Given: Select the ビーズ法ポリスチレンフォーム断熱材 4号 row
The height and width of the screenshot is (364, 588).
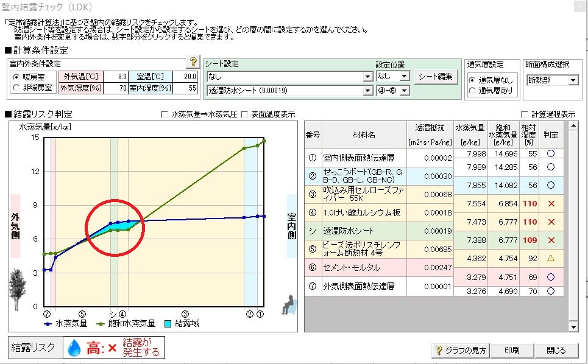Looking at the screenshot, I should (379, 249).
